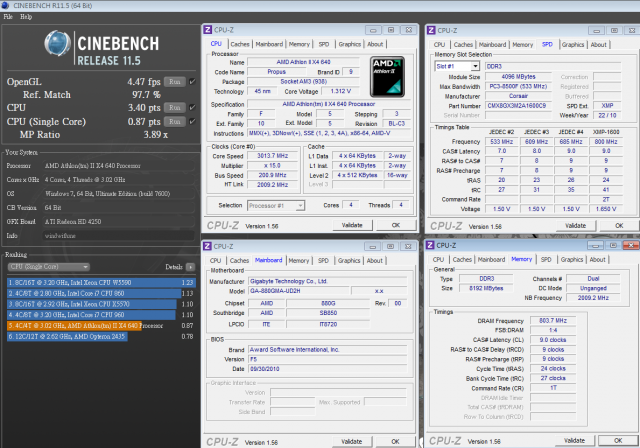Switch to CPU tab in the SPD CPU-Z window
This screenshot has height=448, width=640.
[439, 44]
